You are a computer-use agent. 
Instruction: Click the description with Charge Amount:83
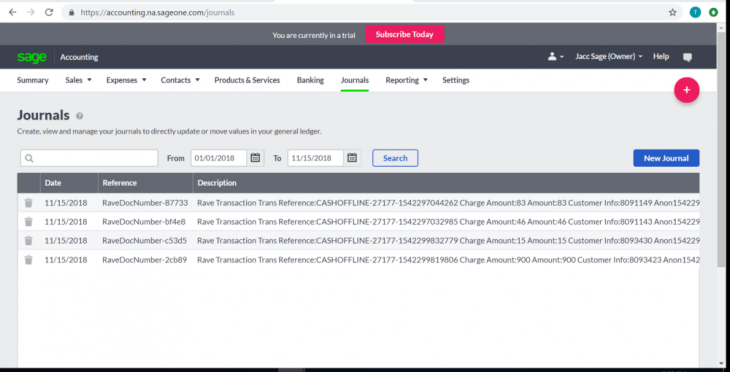(448, 203)
